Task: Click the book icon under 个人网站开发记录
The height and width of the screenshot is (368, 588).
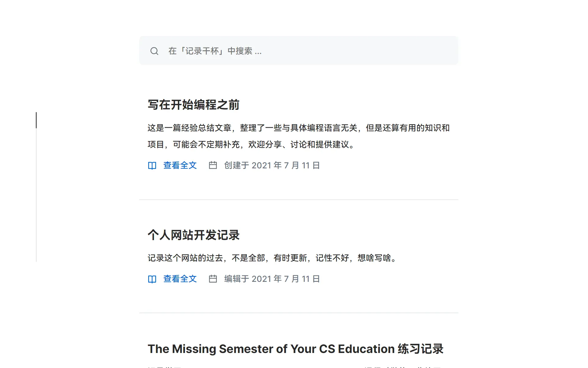Action: tap(152, 279)
